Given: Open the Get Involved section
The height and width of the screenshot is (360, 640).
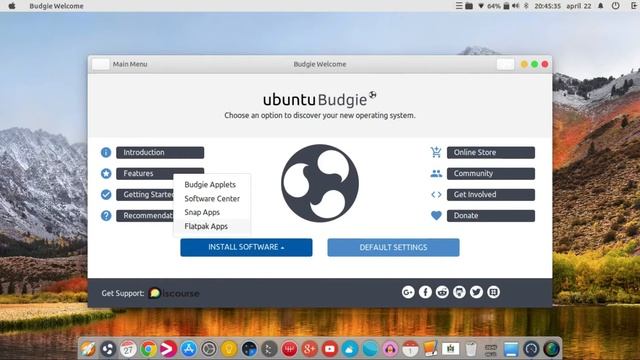Looking at the screenshot, I should 491,195.
